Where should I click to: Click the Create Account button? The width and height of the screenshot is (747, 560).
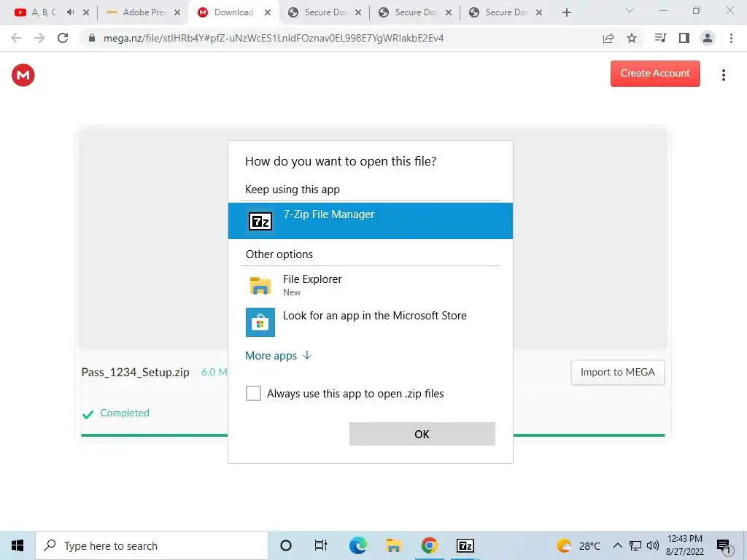tap(655, 74)
